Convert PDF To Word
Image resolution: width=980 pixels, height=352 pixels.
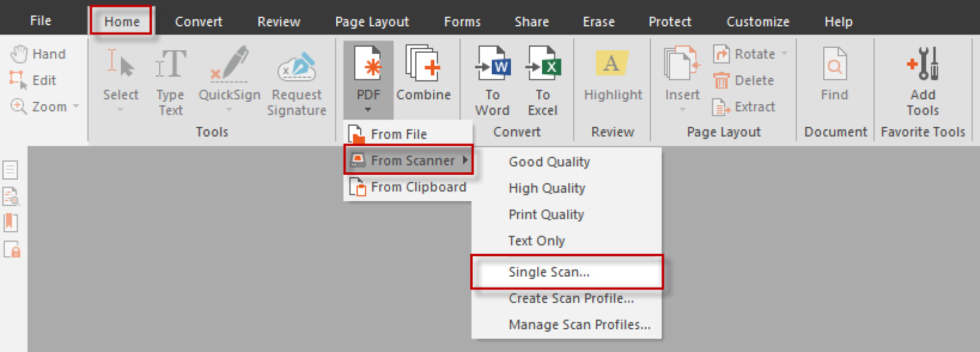(492, 82)
